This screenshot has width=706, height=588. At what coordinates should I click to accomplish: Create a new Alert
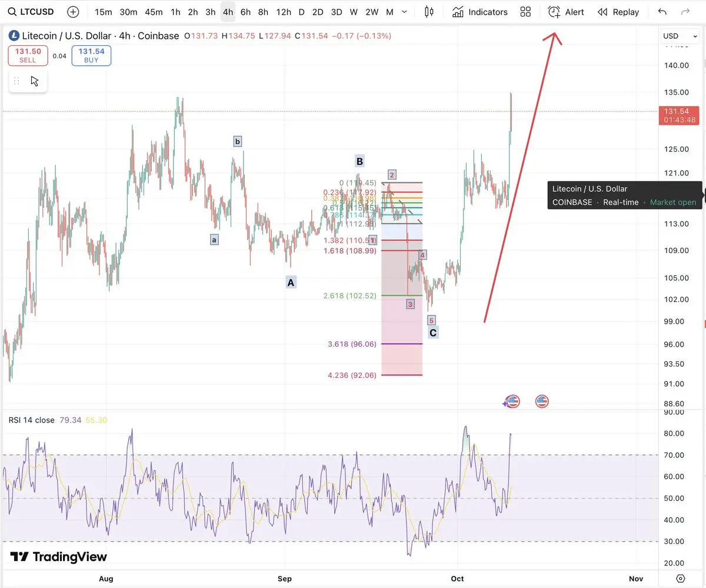click(x=566, y=12)
